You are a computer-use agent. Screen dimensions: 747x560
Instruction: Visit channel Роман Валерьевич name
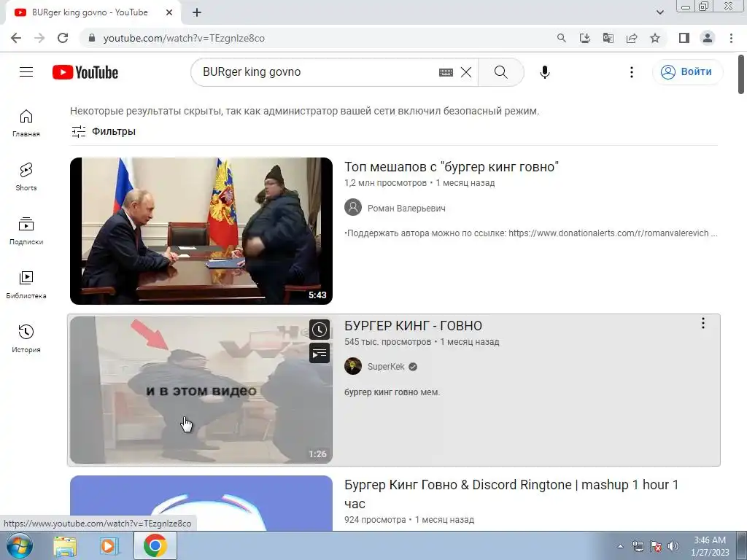click(406, 208)
